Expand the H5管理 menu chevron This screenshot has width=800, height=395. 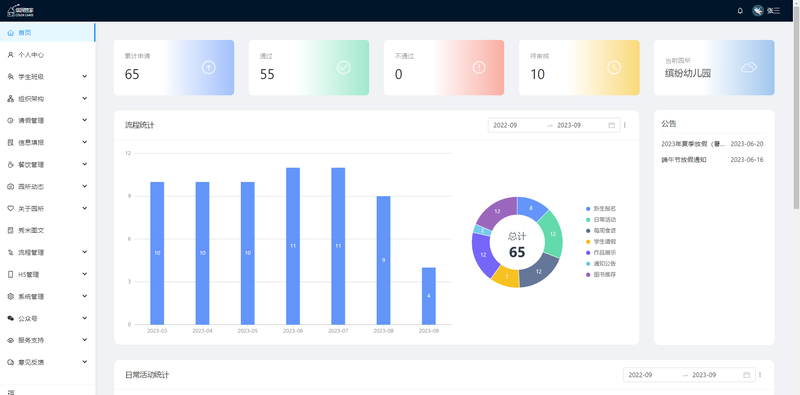pyautogui.click(x=85, y=274)
